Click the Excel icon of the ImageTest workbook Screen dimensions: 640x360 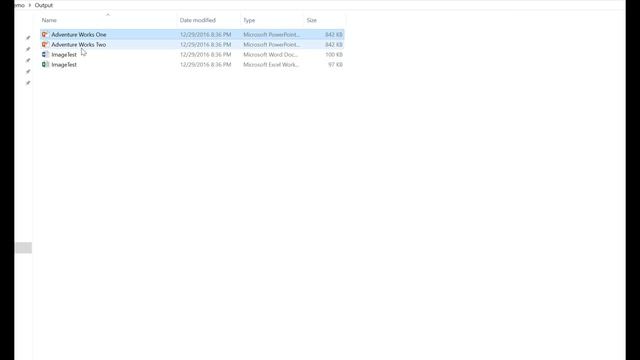[45, 64]
